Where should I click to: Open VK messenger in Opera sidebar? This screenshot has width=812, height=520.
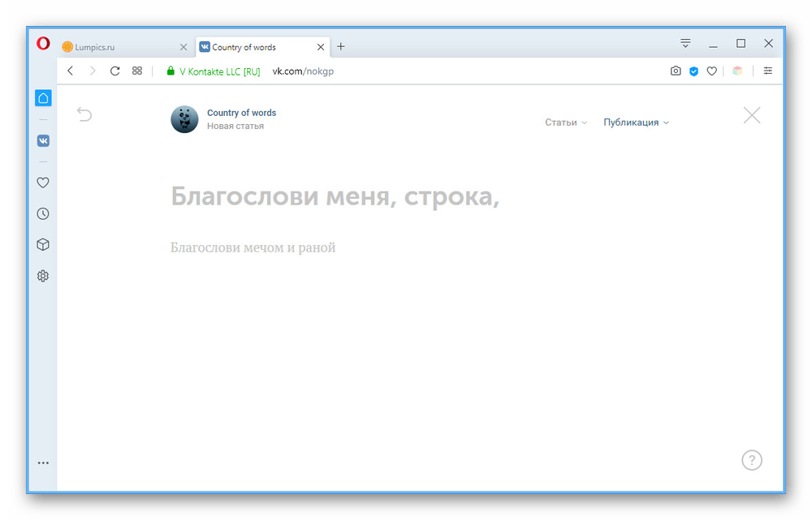point(44,140)
